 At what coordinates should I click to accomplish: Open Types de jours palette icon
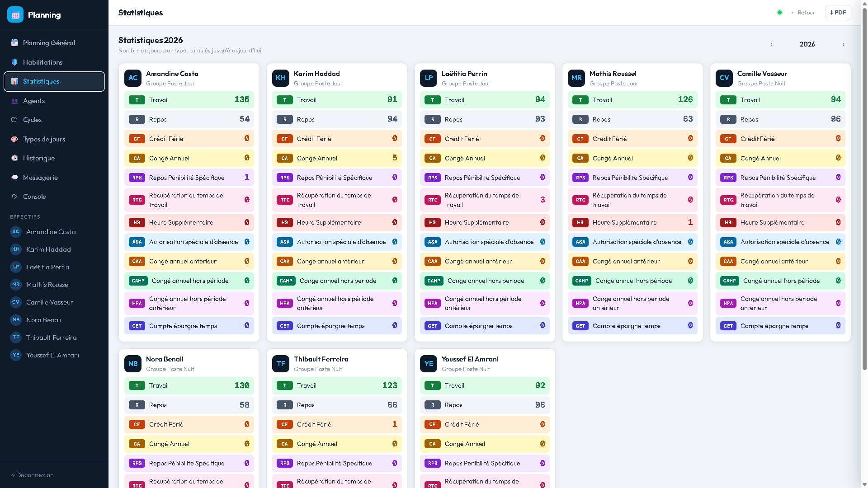pyautogui.click(x=14, y=139)
